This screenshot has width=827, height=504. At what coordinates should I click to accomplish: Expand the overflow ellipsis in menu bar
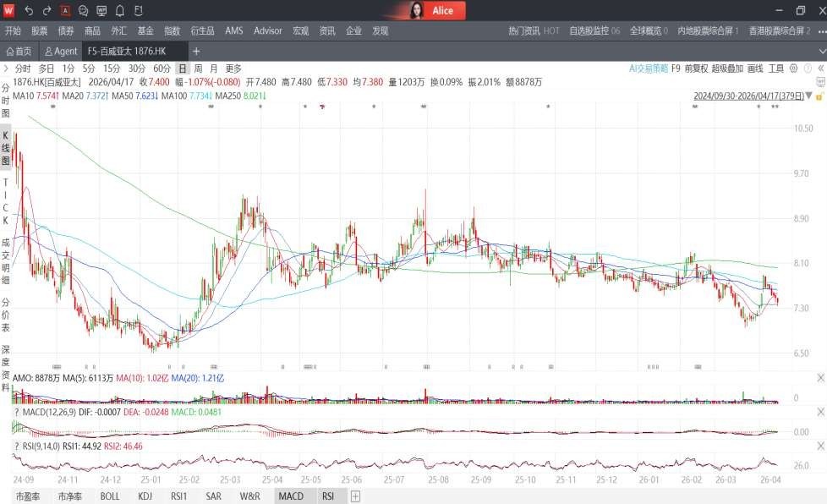coord(820,30)
